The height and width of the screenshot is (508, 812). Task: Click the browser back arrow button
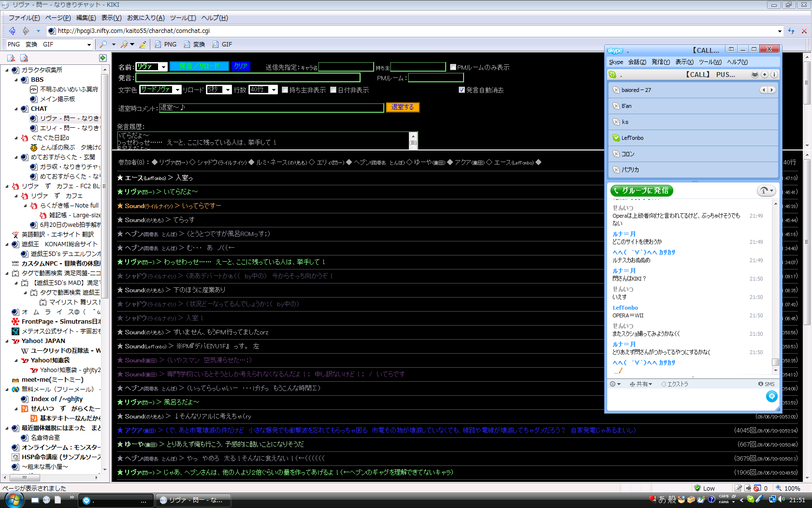[x=12, y=31]
